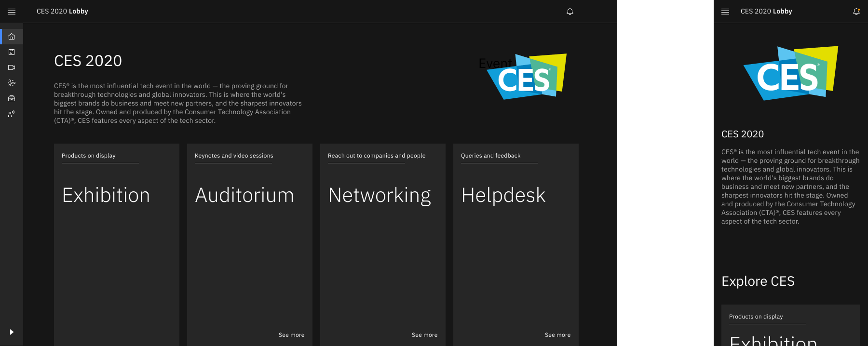Expand the sidebar with the arrow

point(12,332)
